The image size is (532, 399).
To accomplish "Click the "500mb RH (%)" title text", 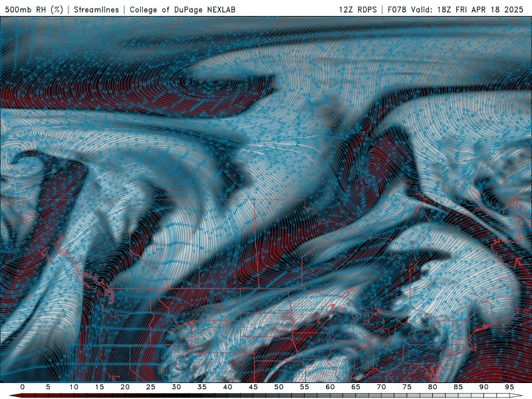I will 34,9.
